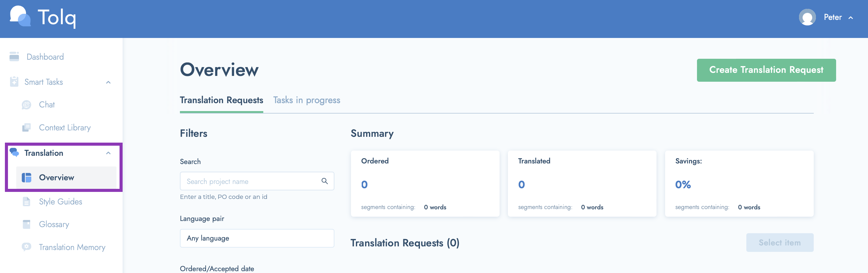This screenshot has width=868, height=273.
Task: Open Dashboard from the sidebar
Action: click(x=45, y=57)
